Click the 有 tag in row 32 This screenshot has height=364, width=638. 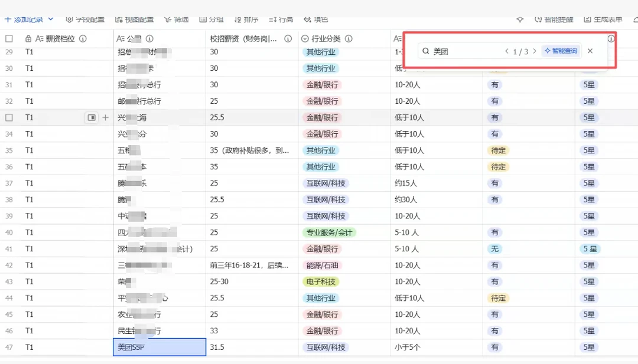494,101
